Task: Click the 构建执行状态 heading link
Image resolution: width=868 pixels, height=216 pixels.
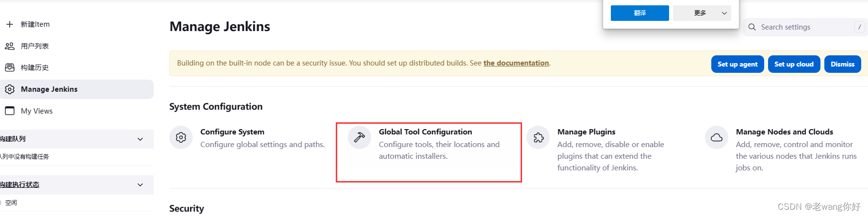Action: point(20,185)
